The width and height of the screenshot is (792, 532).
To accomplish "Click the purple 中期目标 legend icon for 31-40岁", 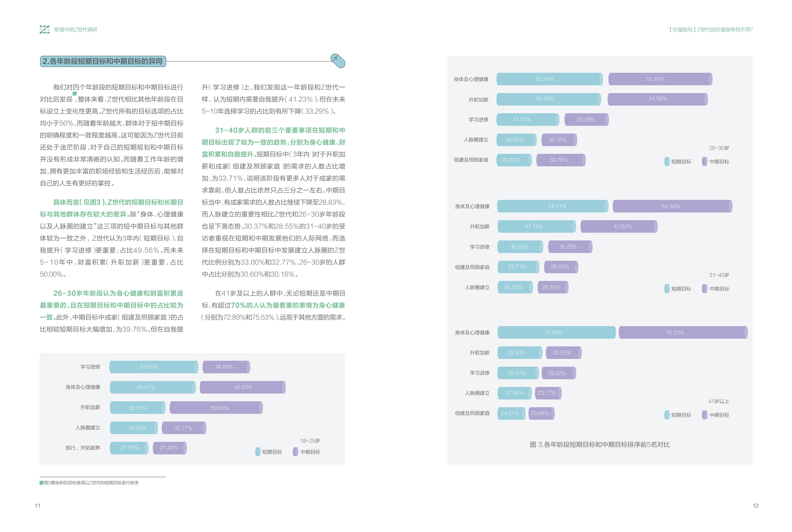I will (x=705, y=289).
